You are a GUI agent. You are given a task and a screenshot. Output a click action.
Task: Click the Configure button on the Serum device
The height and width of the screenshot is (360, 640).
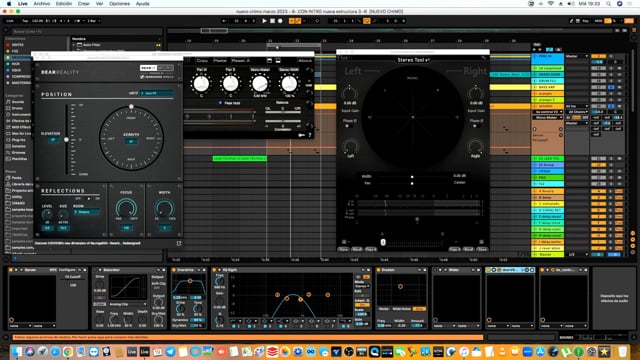(67, 270)
